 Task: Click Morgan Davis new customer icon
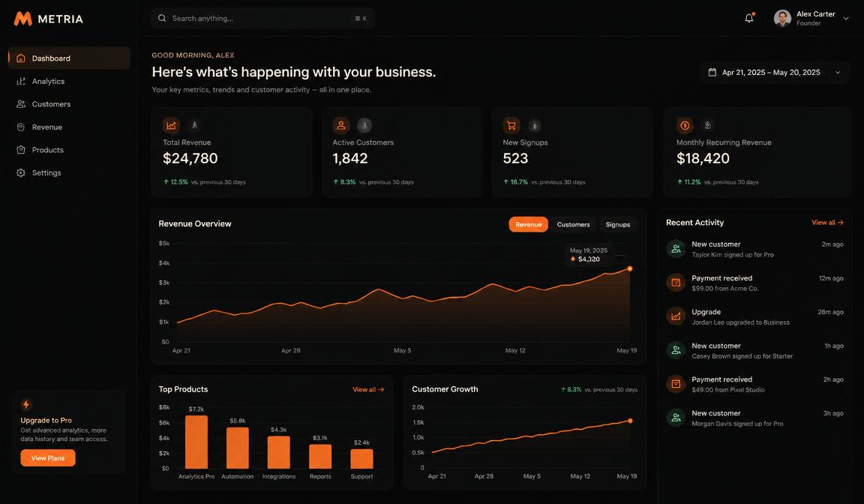point(676,418)
